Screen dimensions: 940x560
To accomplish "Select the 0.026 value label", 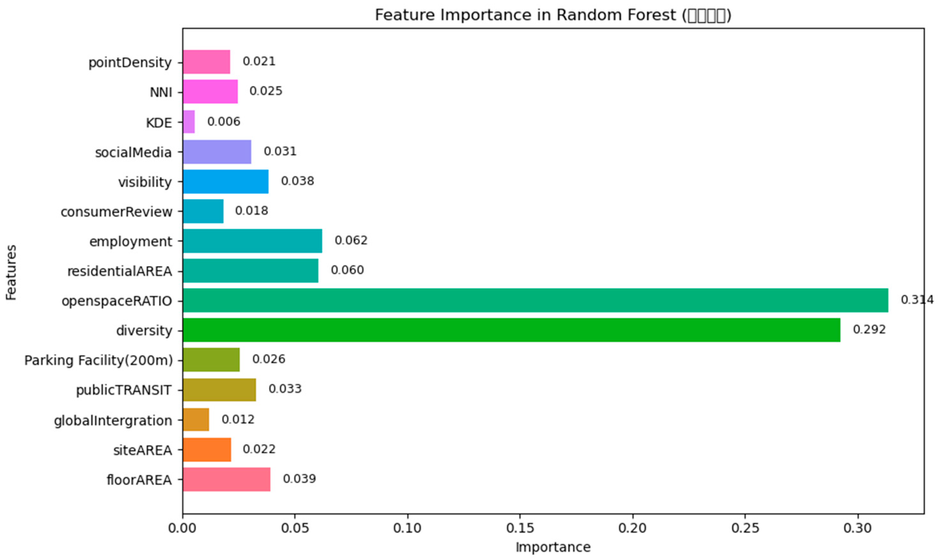I will pyautogui.click(x=269, y=359).
